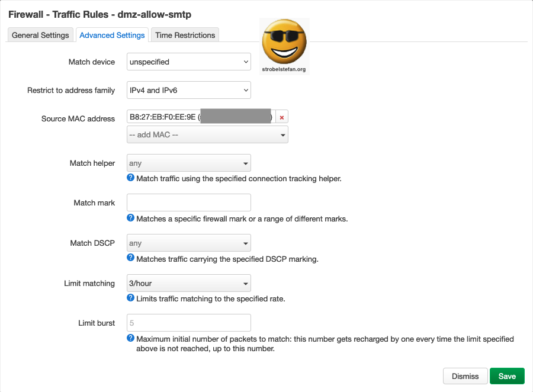Click the Match mark input field

[189, 203]
